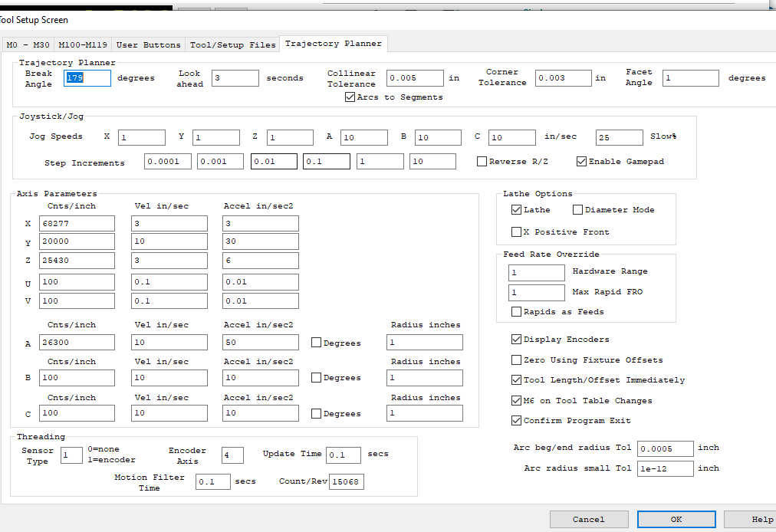Enable Rapids as Feeds checkbox
This screenshot has height=532, width=776.
[516, 312]
